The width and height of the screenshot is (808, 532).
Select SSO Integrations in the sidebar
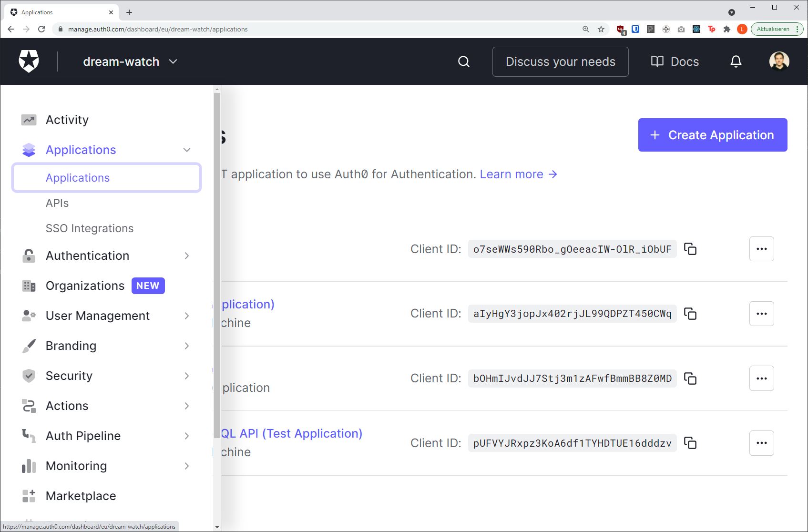[89, 228]
